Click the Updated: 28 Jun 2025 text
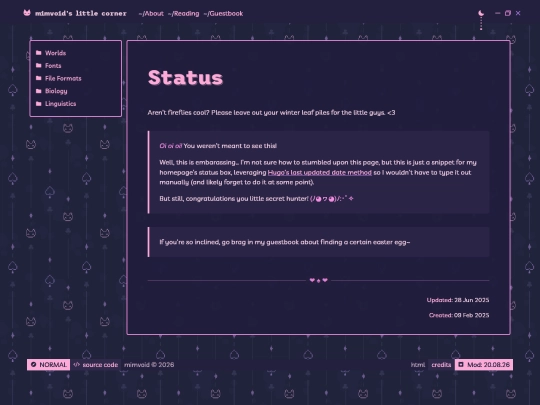This screenshot has height=405, width=540. [458, 300]
